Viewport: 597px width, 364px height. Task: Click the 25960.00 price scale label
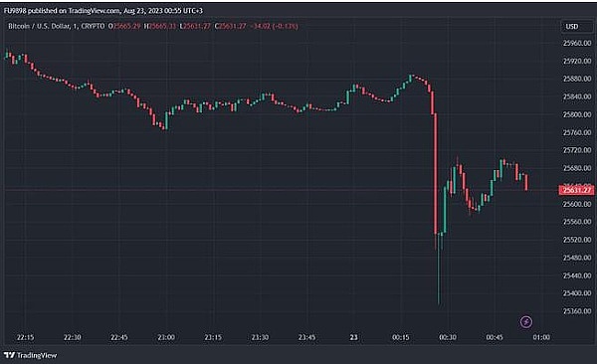577,44
